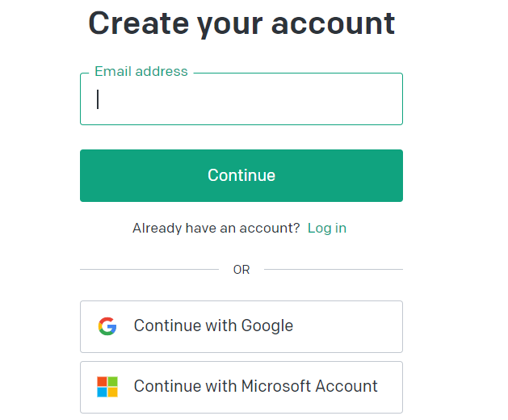Click the horizontal line left of OR
Viewport: 508px width, 420px height.
coord(149,269)
